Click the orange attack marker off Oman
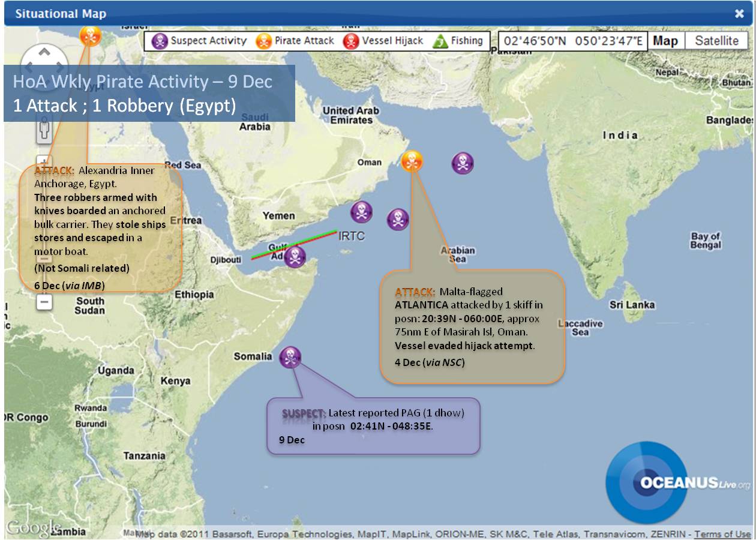Viewport: 756px width, 540px height. tap(412, 161)
